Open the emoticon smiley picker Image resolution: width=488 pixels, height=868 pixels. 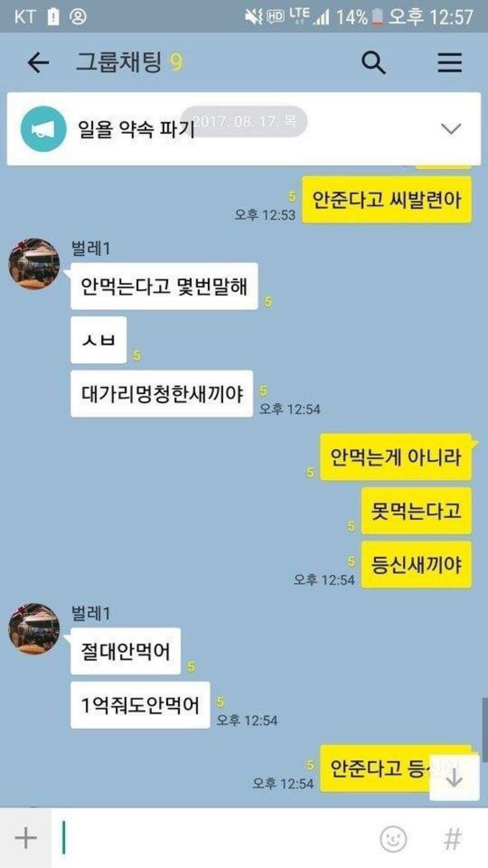point(393,839)
